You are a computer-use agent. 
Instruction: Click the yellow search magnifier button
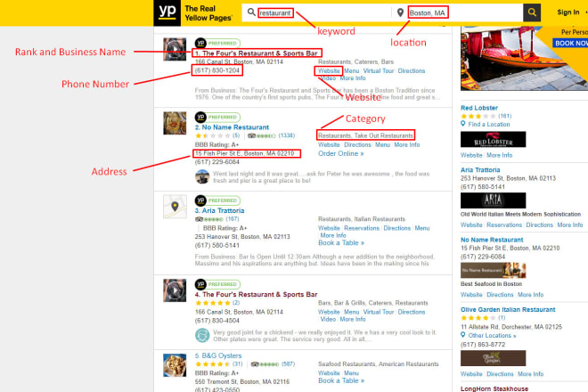pos(532,12)
